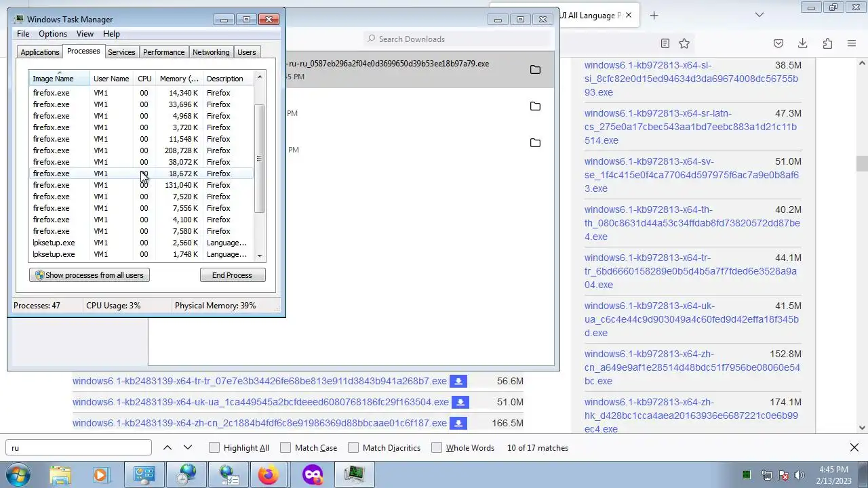This screenshot has height=488, width=868.
Task: Open Task Manager Options menu
Action: point(53,34)
